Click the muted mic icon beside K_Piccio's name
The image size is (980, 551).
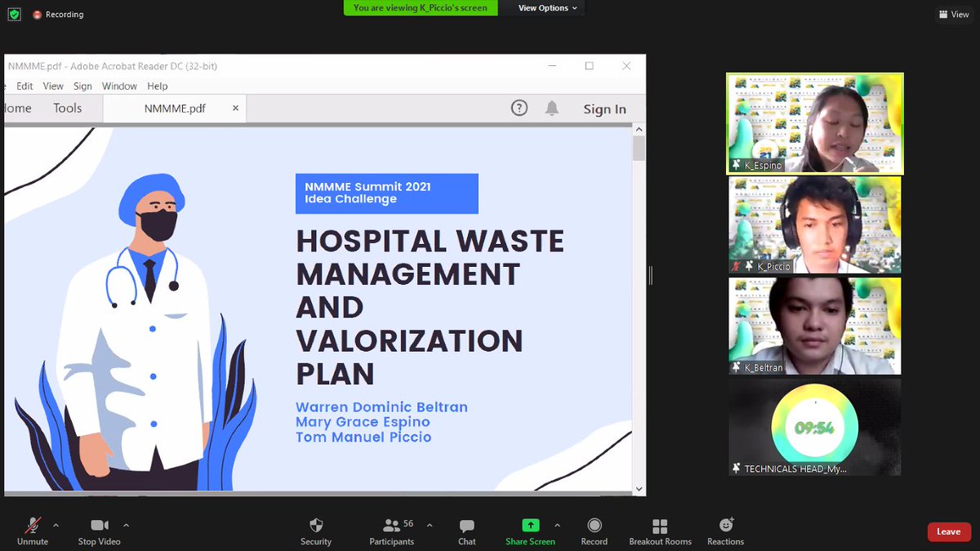coord(737,266)
